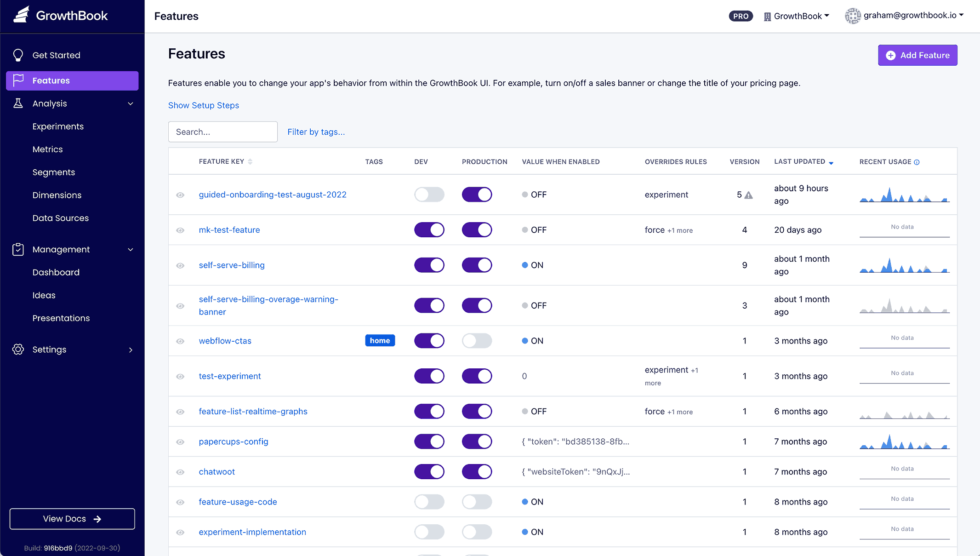Click the version warning triangle icon
The width and height of the screenshot is (980, 556).
tap(749, 195)
